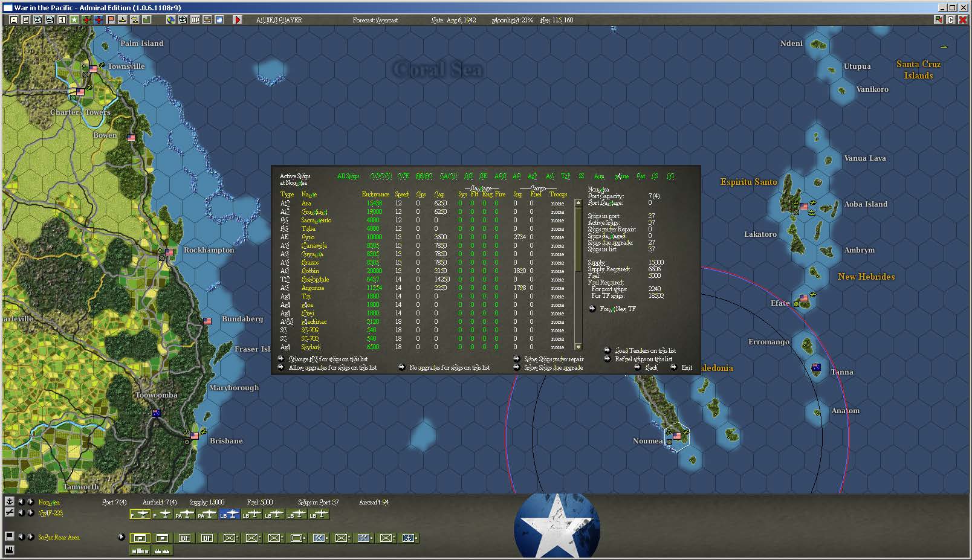Image resolution: width=972 pixels, height=560 pixels.
Task: Click the US flag at Bowen
Action: [132, 138]
